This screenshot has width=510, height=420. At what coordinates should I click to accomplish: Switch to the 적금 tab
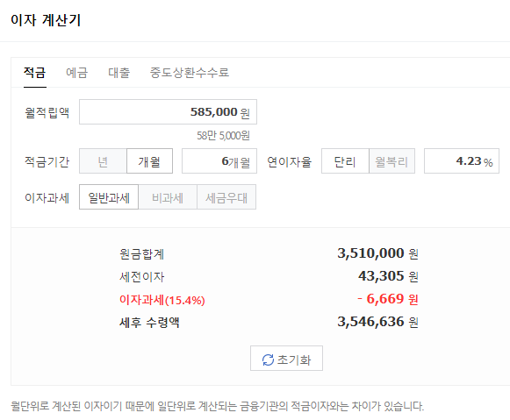[x=35, y=72]
